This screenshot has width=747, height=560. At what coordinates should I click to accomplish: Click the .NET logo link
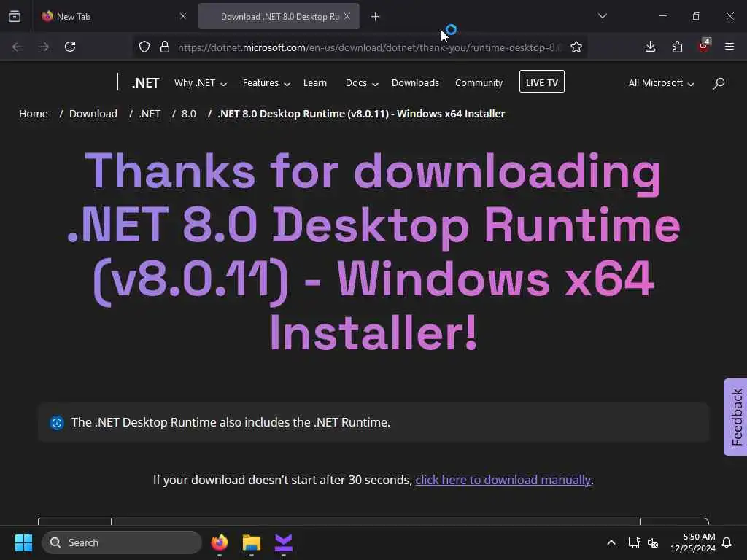coord(145,83)
